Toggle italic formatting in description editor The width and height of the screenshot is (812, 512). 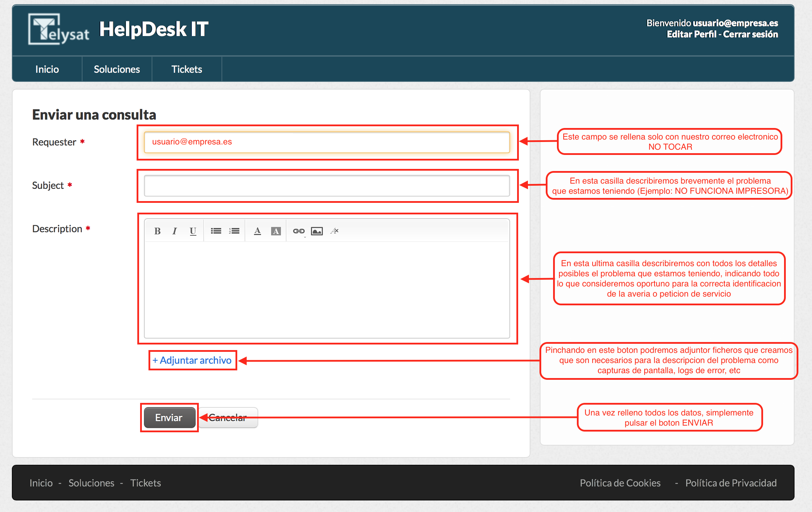click(174, 231)
